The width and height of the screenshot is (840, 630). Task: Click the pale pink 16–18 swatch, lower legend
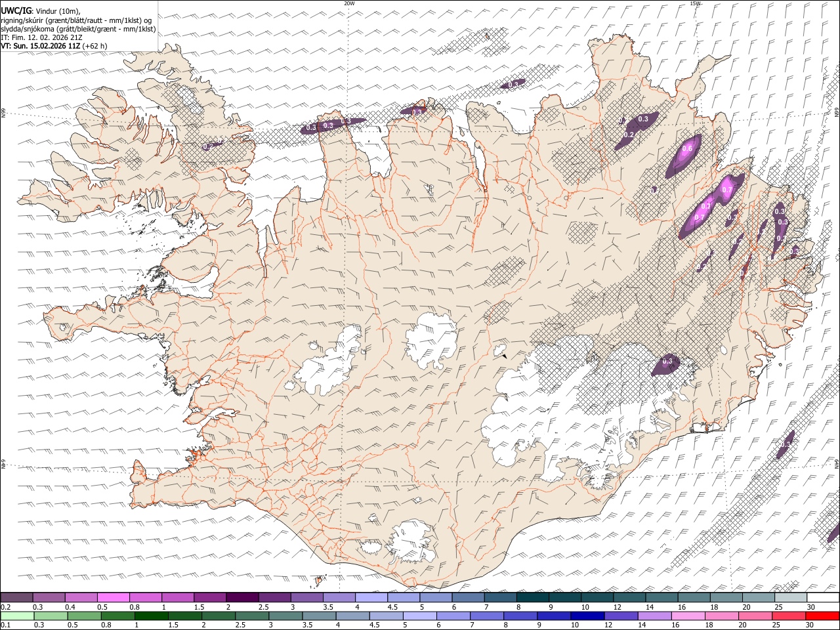(688, 616)
